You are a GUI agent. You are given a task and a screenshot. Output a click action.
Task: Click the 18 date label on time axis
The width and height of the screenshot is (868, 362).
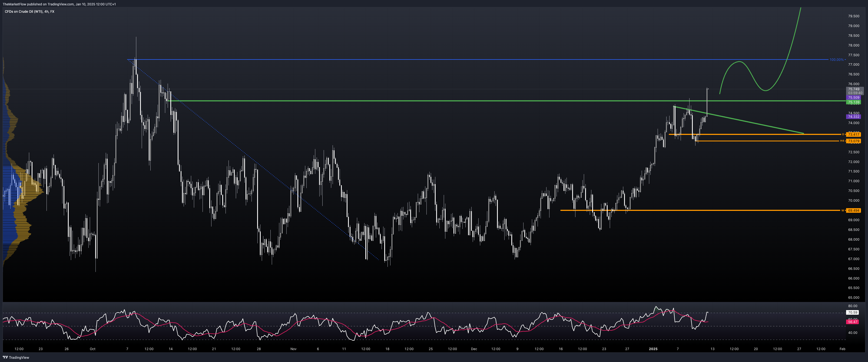[387, 349]
